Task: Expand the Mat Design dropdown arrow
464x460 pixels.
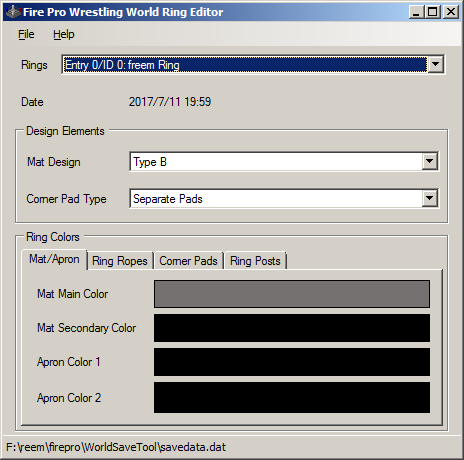Action: [430, 162]
